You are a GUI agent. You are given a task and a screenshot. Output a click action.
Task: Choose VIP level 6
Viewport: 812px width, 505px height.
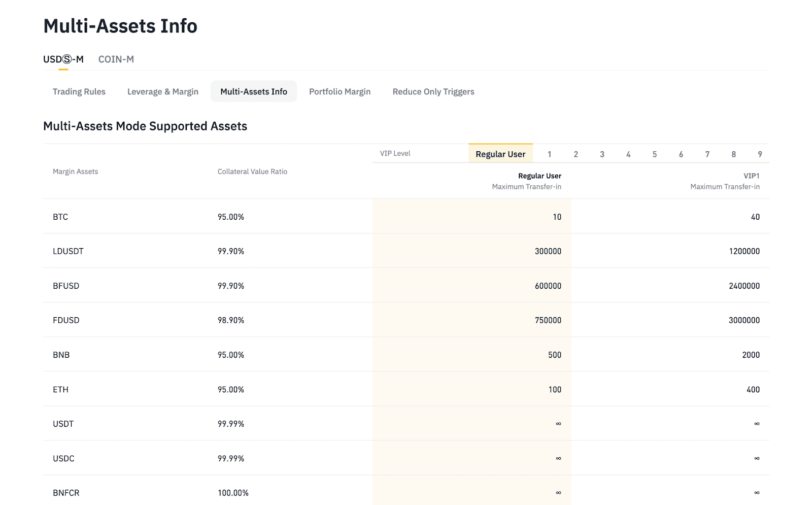point(681,154)
